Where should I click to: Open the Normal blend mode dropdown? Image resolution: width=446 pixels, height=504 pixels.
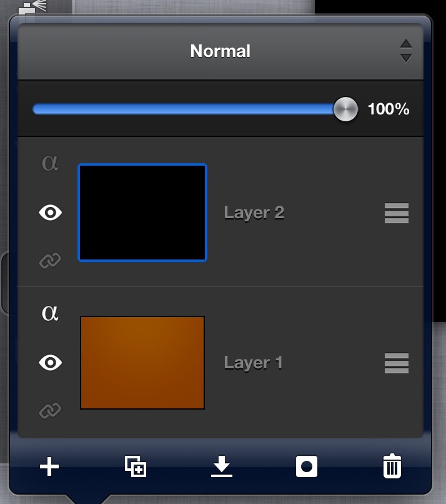coord(220,51)
